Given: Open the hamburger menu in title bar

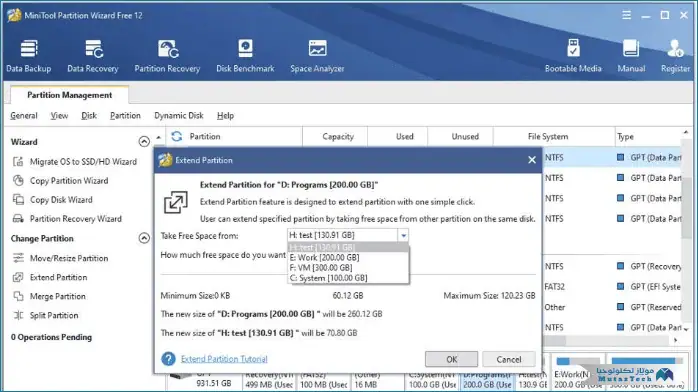Looking at the screenshot, I should (x=626, y=15).
